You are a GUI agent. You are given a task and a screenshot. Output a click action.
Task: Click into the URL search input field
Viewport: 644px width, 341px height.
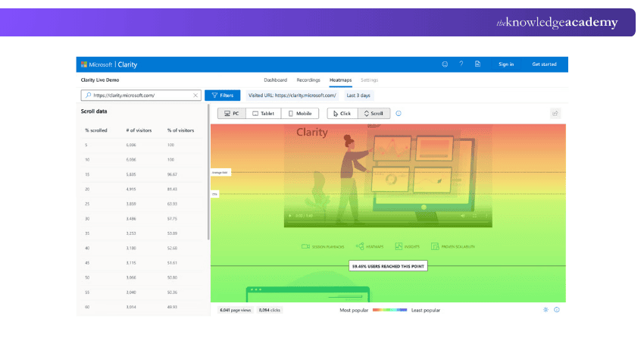[x=141, y=95]
